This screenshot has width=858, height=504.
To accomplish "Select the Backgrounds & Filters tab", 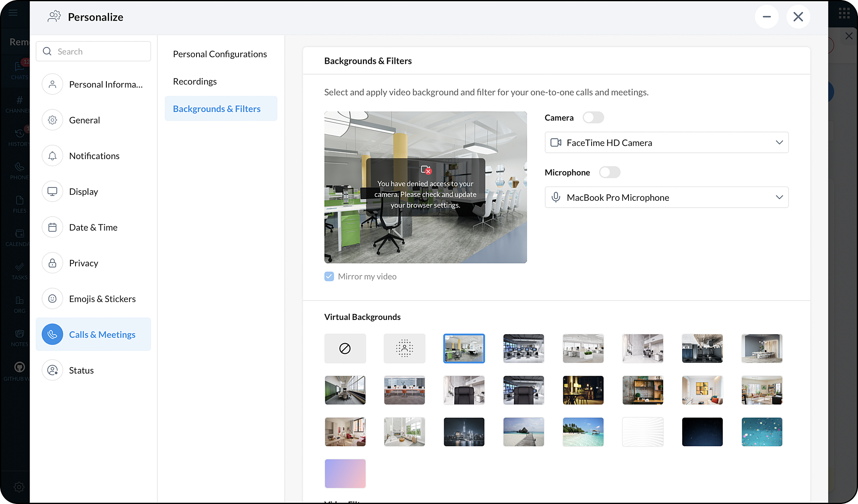I will coord(221,109).
